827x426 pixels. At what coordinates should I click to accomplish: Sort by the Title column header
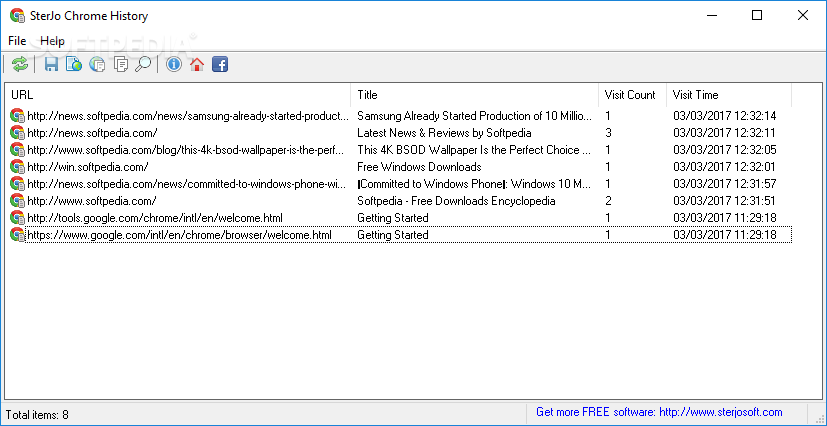click(x=475, y=95)
